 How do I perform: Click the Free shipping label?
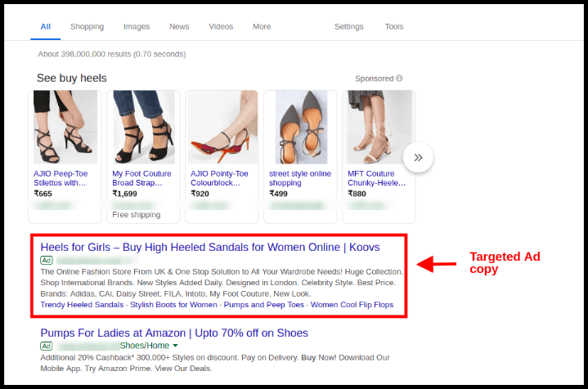pyautogui.click(x=137, y=215)
